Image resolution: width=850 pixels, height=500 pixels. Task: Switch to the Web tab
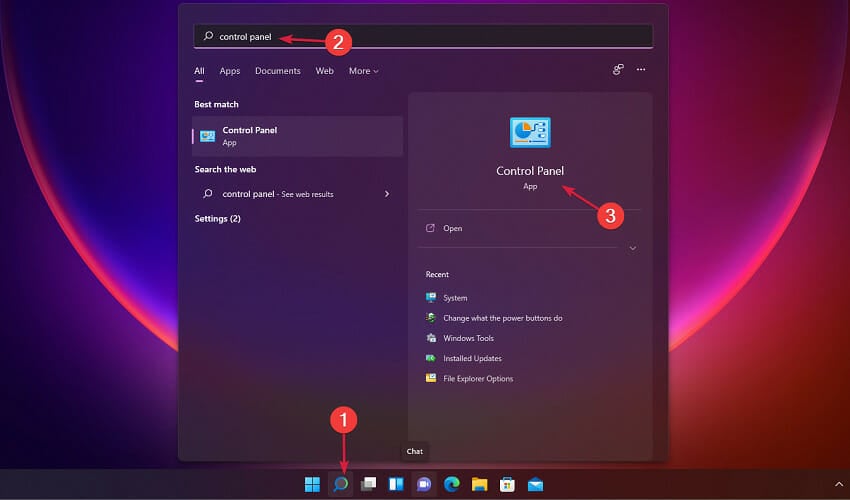pos(325,71)
